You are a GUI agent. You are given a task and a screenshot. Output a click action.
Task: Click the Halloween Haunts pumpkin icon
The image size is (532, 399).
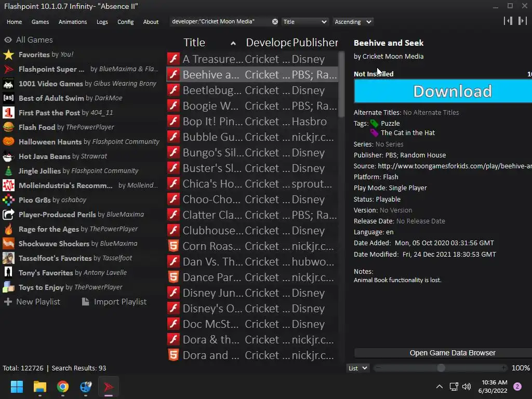click(x=8, y=141)
